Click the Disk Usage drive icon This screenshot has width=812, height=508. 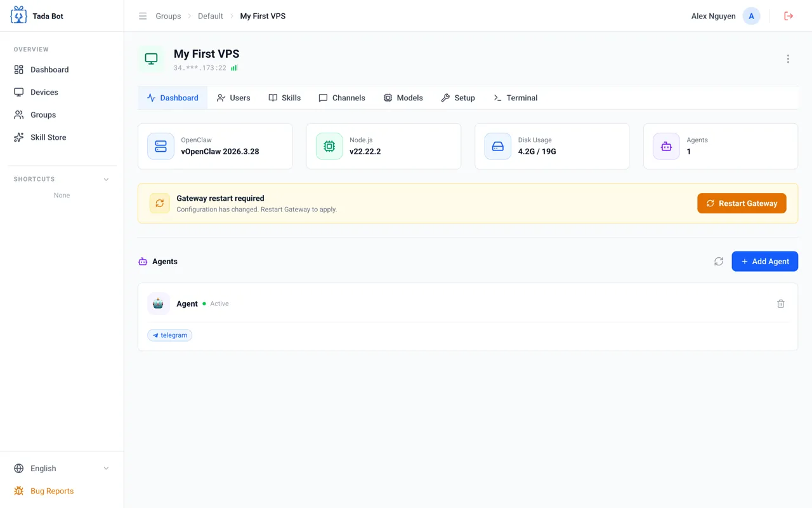click(498, 146)
